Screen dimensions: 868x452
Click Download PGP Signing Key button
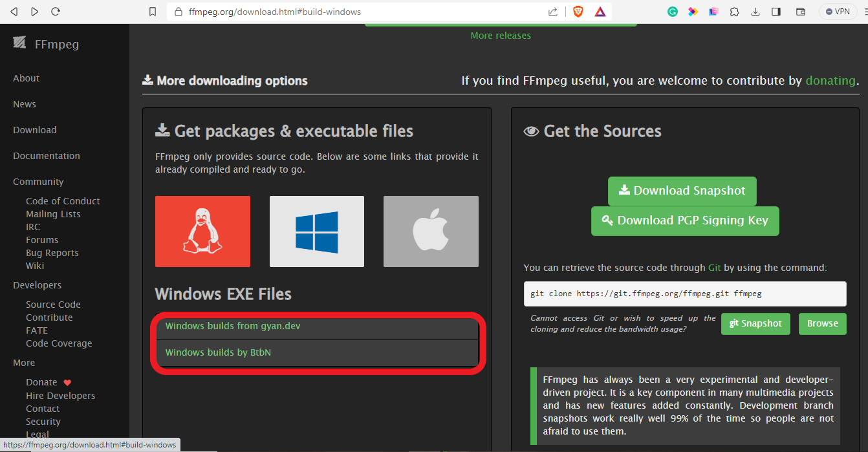(685, 221)
